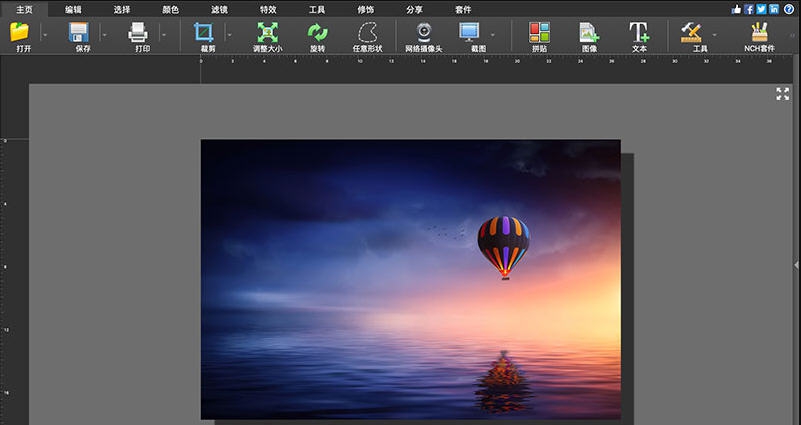Add text with the 文本 tool
Viewport: 801px width, 425px height.
(x=639, y=32)
